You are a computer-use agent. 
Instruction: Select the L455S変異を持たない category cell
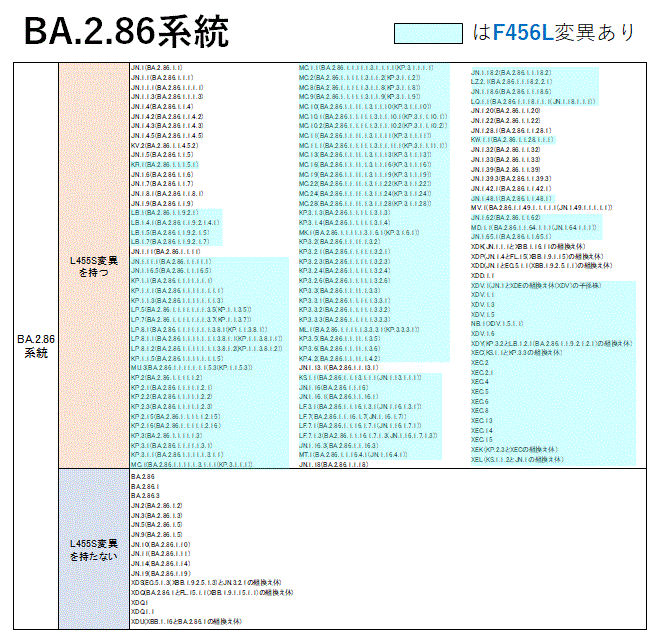[x=93, y=547]
